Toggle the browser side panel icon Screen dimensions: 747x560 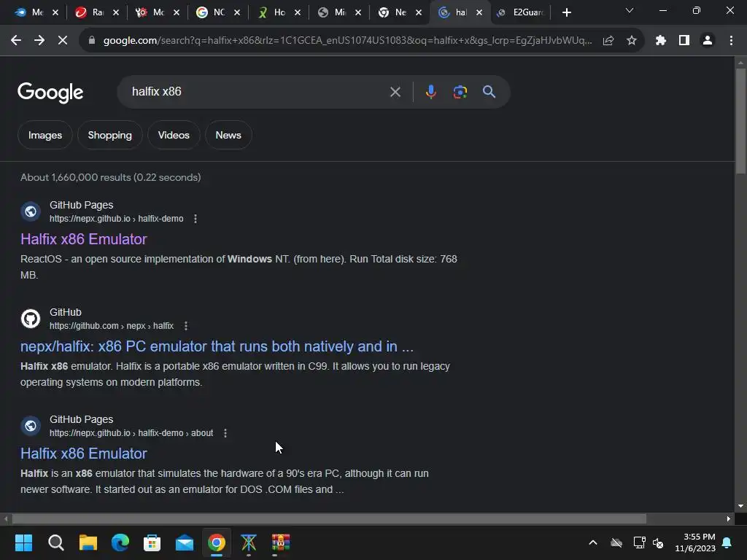684,41
